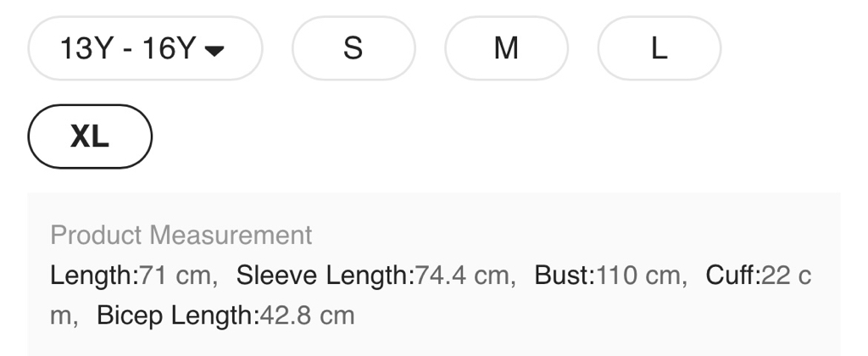Click the Bicep Length label
Screen dimensions: 868x356
pyautogui.click(x=175, y=316)
